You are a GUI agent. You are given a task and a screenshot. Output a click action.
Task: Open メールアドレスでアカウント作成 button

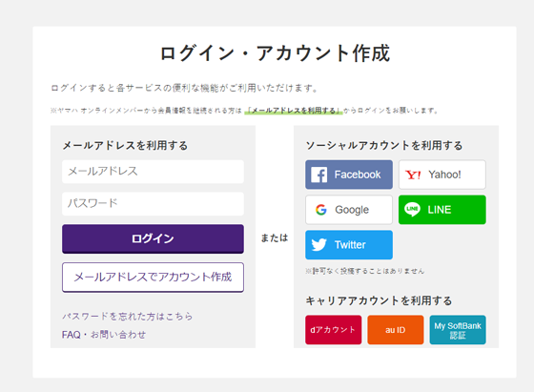pyautogui.click(x=153, y=278)
